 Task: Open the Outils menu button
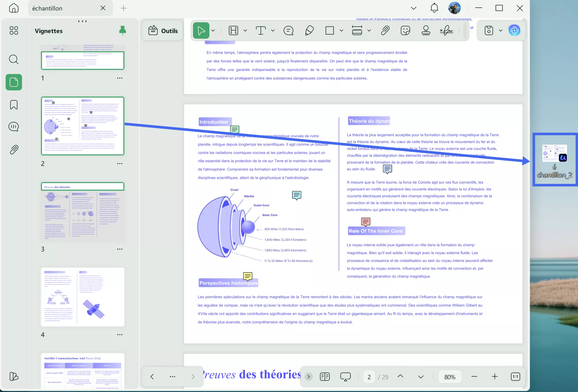(163, 31)
